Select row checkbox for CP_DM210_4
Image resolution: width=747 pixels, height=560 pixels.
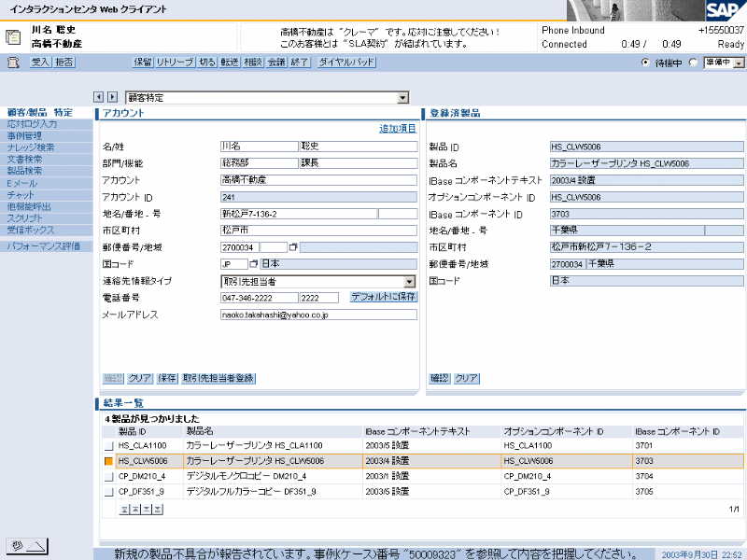coord(109,476)
